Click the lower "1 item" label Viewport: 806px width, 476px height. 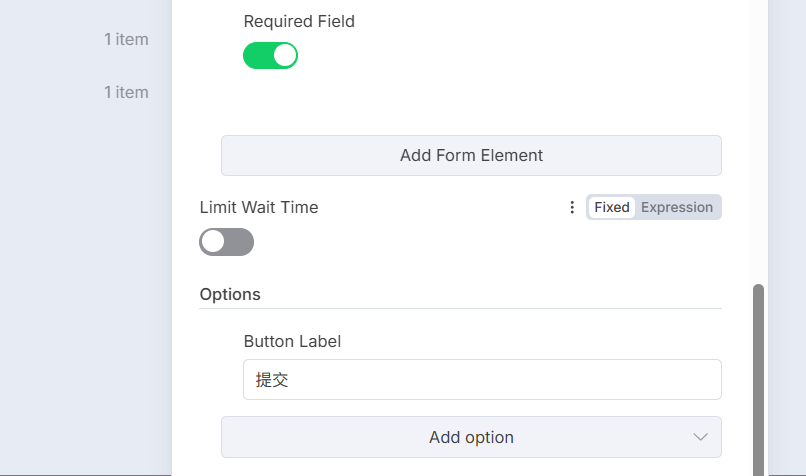click(x=126, y=92)
